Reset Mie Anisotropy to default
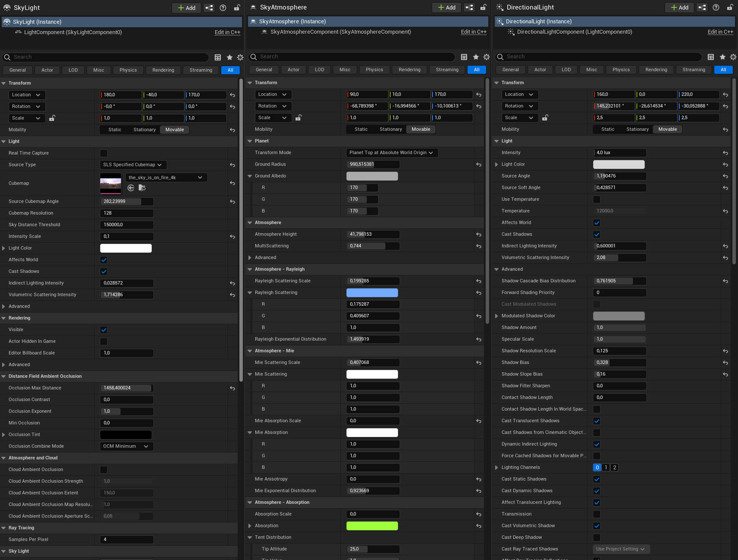Image resolution: width=738 pixels, height=560 pixels. (x=479, y=479)
